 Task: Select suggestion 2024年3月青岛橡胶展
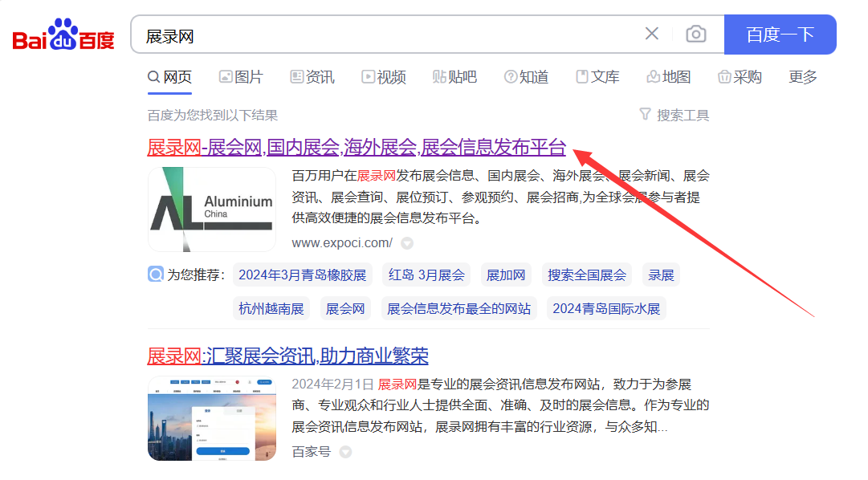pyautogui.click(x=302, y=275)
